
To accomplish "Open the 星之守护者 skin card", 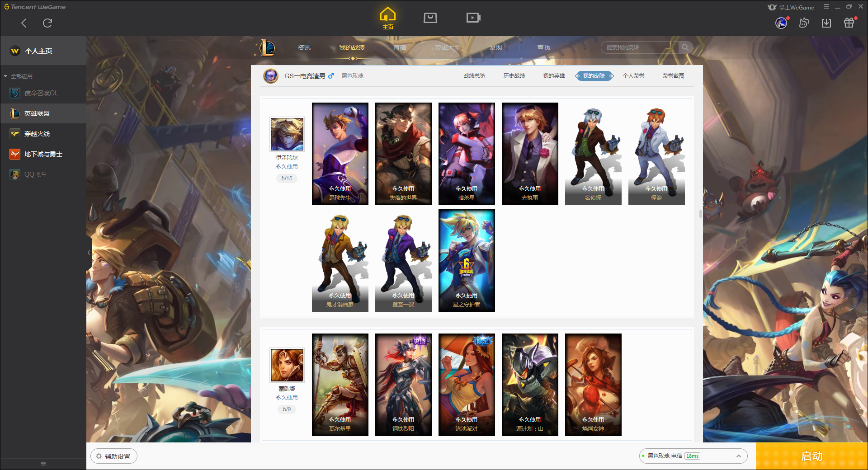I will [x=467, y=260].
